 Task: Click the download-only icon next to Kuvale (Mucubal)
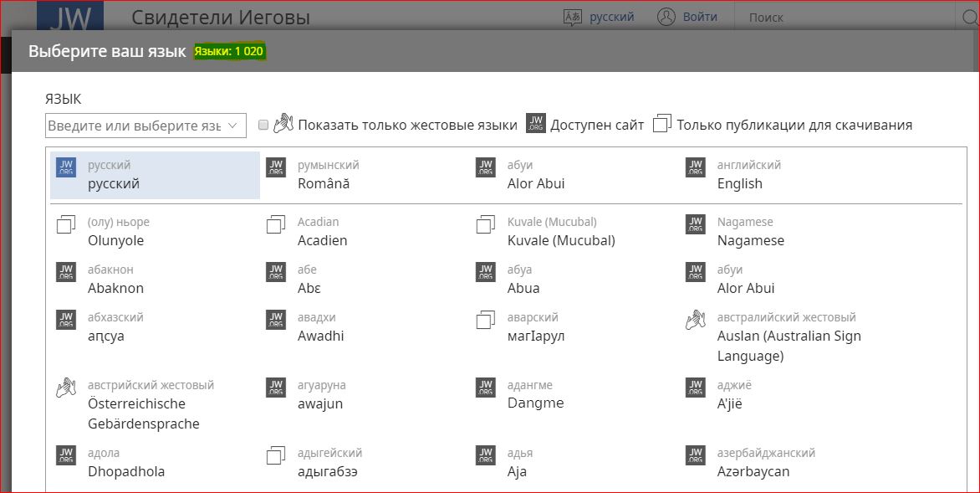486,224
